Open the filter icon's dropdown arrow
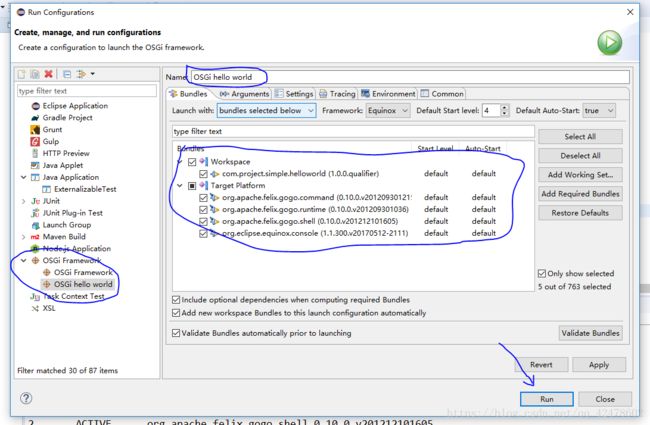 (x=93, y=74)
